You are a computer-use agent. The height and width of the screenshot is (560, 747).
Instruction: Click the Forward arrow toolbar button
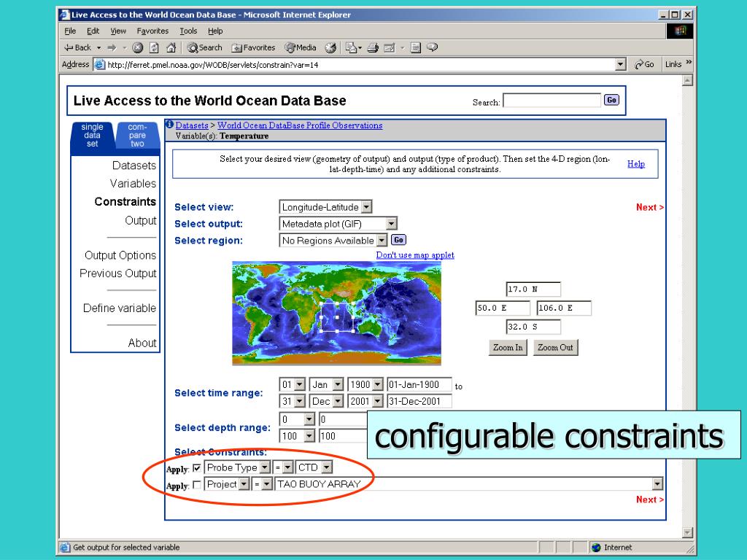point(112,47)
